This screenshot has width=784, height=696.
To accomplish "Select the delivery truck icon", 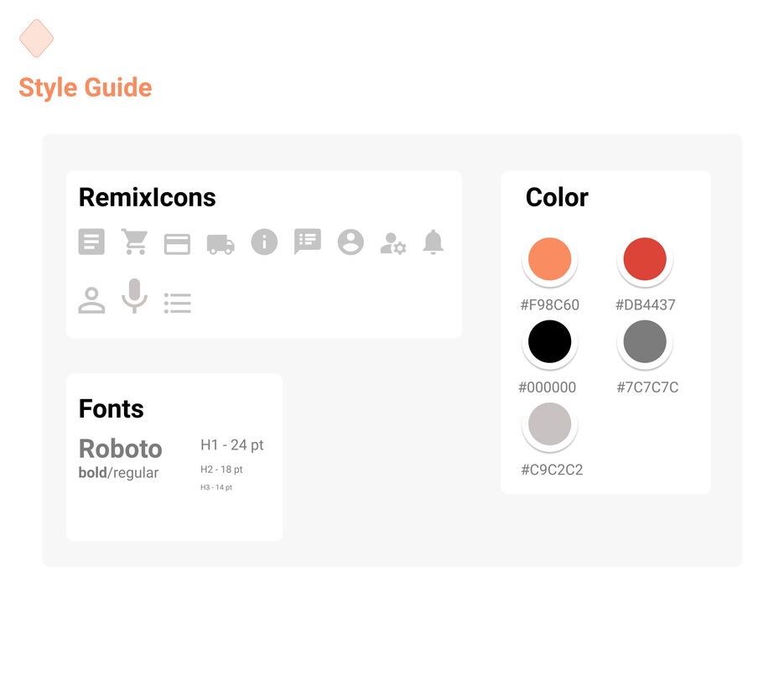I will click(x=221, y=245).
